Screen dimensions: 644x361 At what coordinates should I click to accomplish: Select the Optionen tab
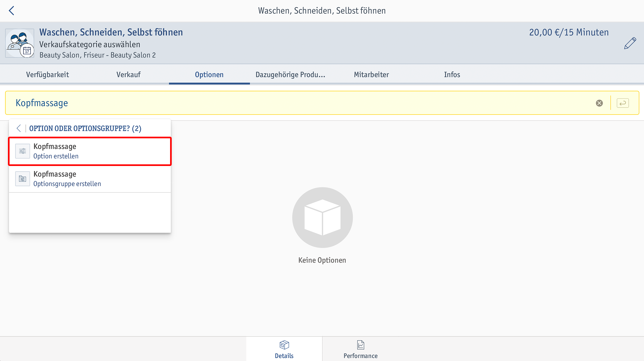coord(209,75)
